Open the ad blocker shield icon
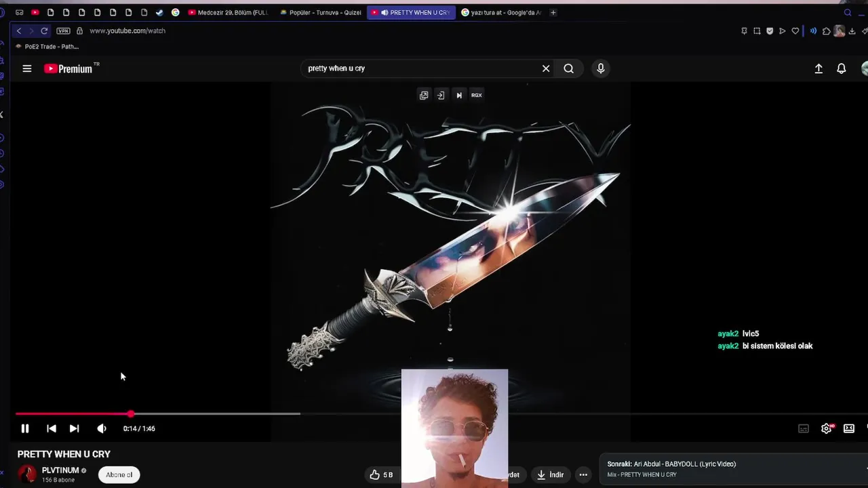The width and height of the screenshot is (868, 488). [x=770, y=30]
